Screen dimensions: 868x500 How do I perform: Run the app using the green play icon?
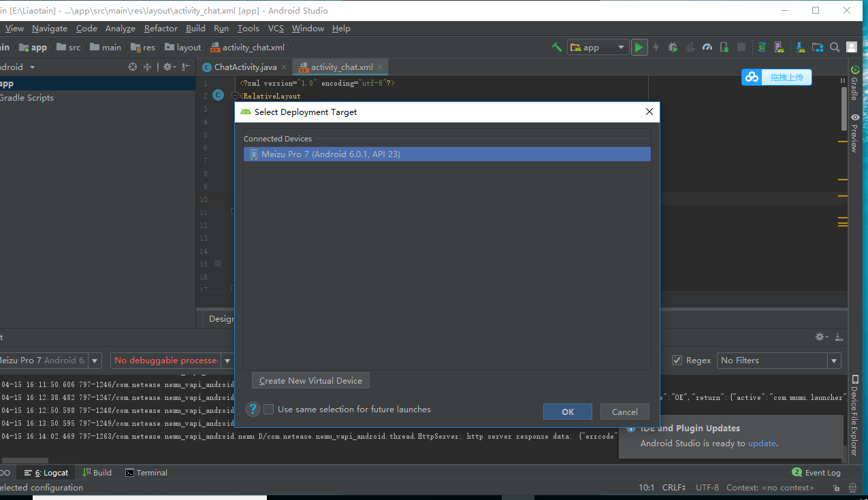click(x=639, y=47)
